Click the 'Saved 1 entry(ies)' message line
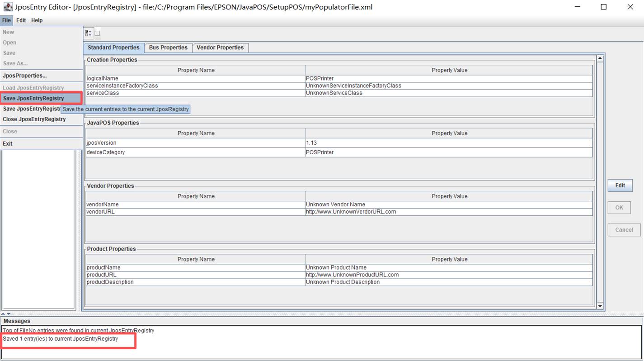This screenshot has height=361, width=644. pyautogui.click(x=61, y=338)
